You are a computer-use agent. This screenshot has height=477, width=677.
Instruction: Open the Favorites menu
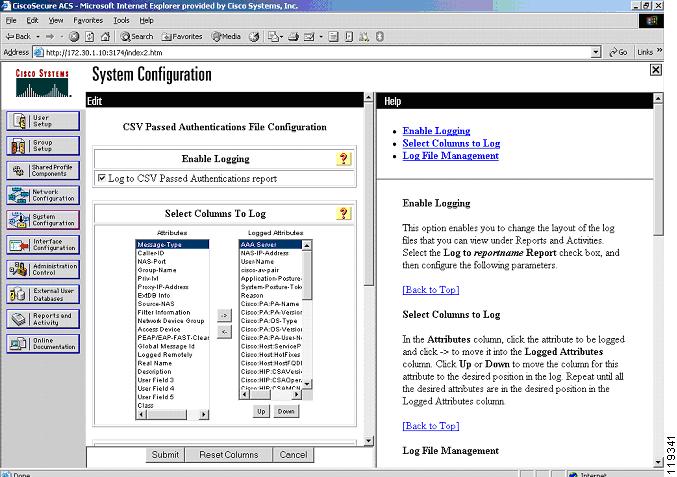pyautogui.click(x=88, y=20)
